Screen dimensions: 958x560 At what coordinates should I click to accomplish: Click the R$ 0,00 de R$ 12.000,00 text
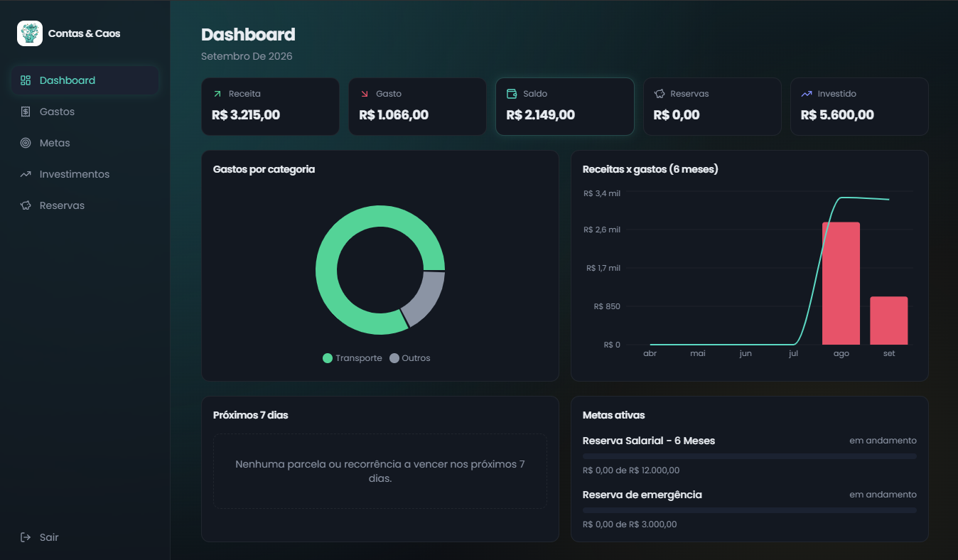631,470
